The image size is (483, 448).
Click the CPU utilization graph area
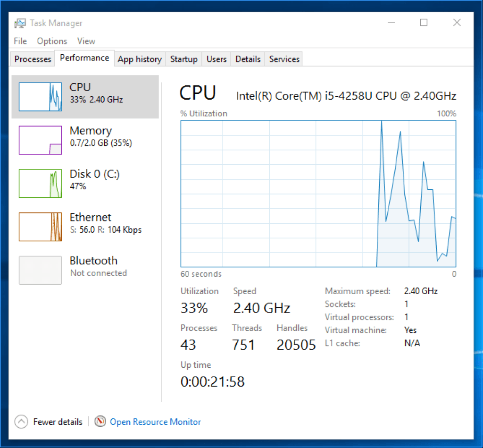[318, 194]
